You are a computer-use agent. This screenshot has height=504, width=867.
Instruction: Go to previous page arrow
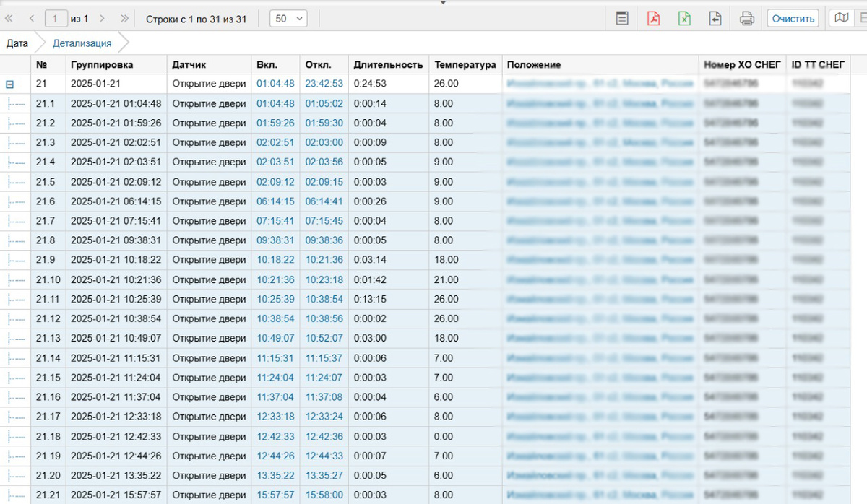[31, 19]
